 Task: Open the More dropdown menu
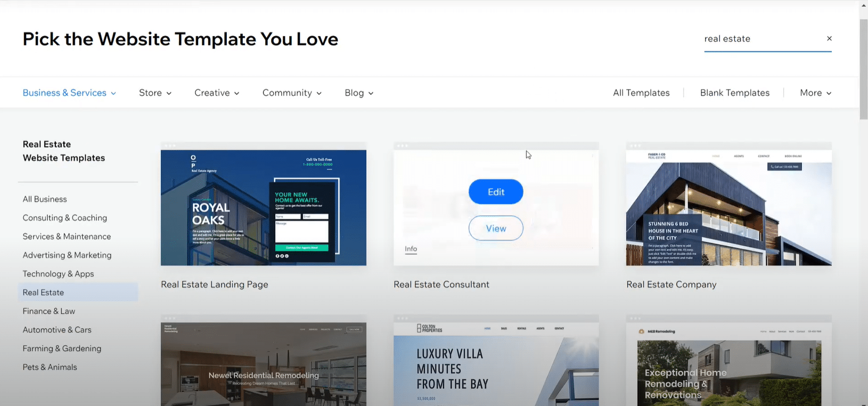(x=815, y=93)
